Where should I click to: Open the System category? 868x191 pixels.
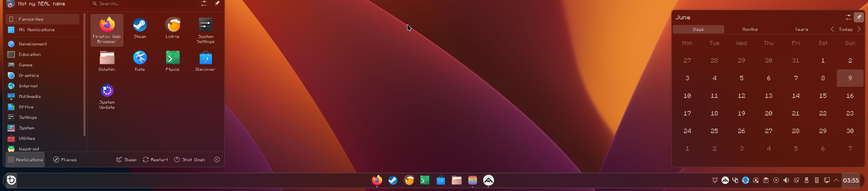(42, 128)
